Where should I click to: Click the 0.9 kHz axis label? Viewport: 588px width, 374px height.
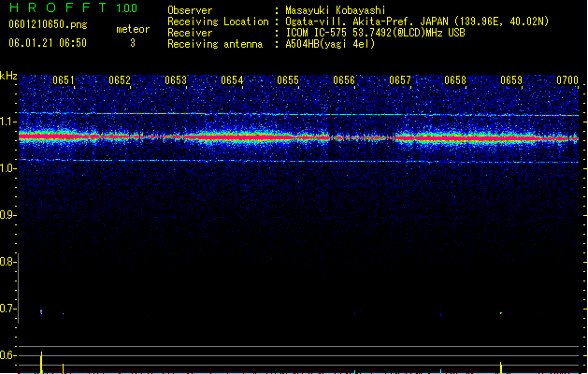pos(7,215)
